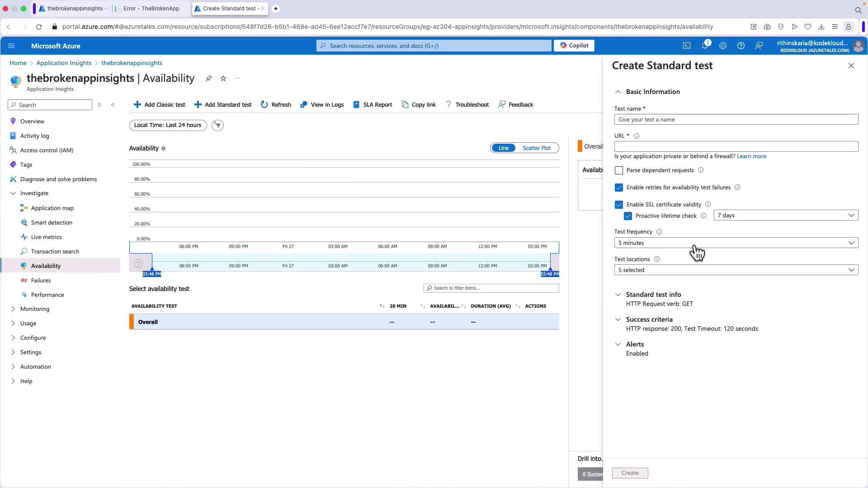Open the Test locations dropdown
Screen dimensions: 868x488
tap(736, 270)
